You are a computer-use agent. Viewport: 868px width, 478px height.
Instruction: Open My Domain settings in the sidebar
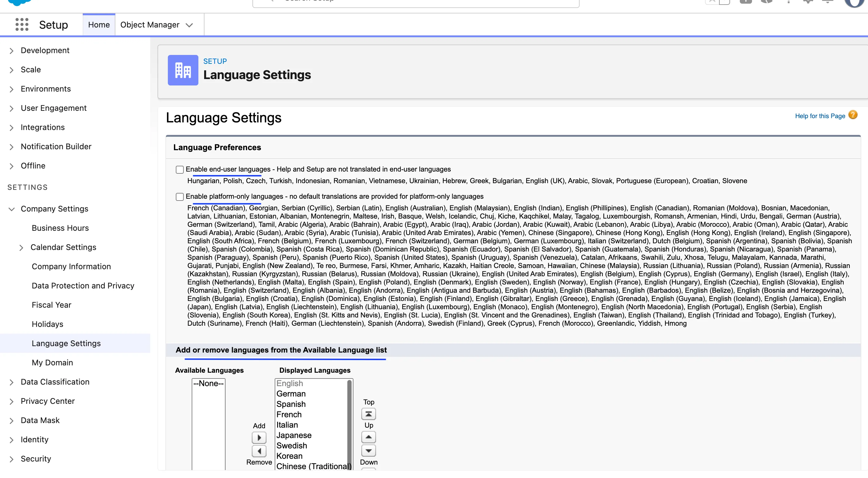(52, 362)
